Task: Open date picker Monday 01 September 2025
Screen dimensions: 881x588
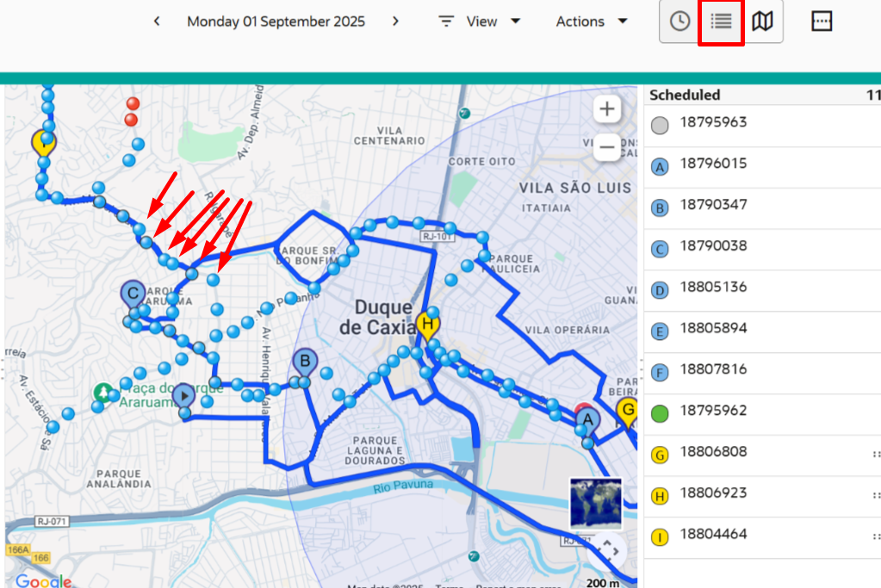Action: click(x=276, y=22)
